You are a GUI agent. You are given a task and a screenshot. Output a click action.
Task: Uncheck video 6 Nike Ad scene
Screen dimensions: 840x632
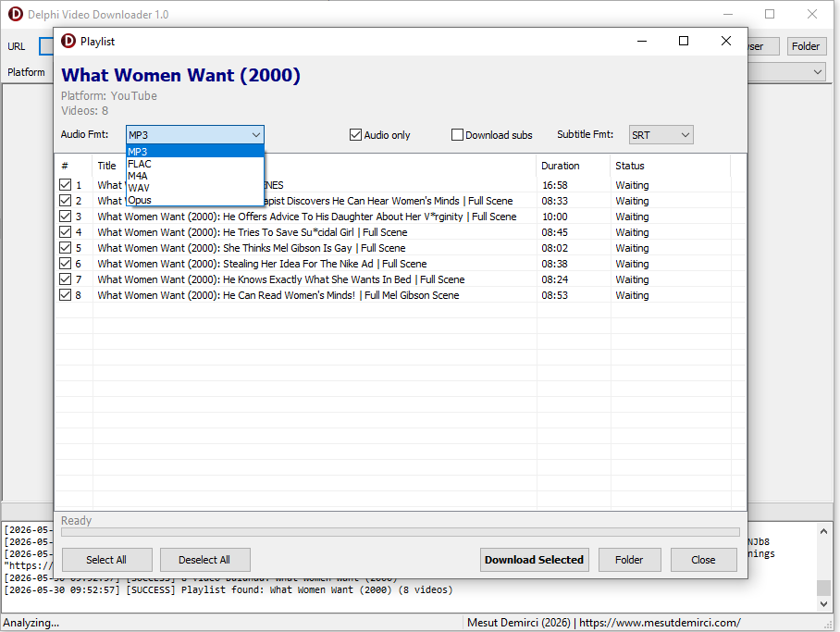pos(66,264)
